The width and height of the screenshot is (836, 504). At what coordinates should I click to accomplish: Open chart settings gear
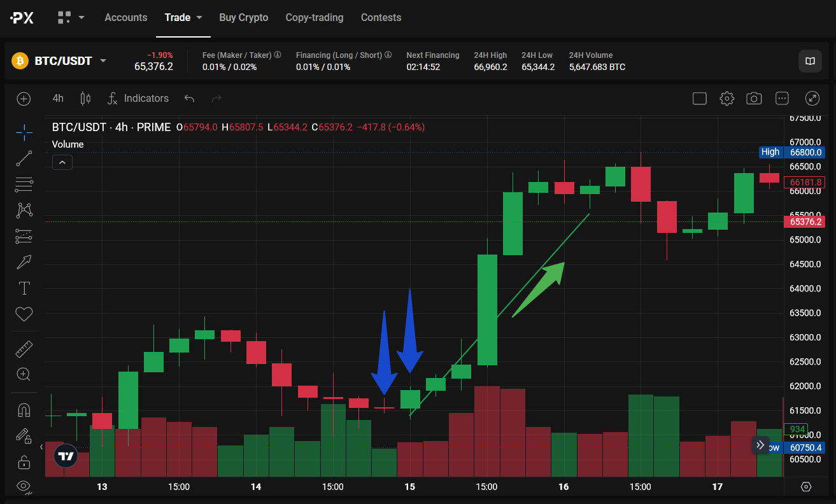coord(726,98)
